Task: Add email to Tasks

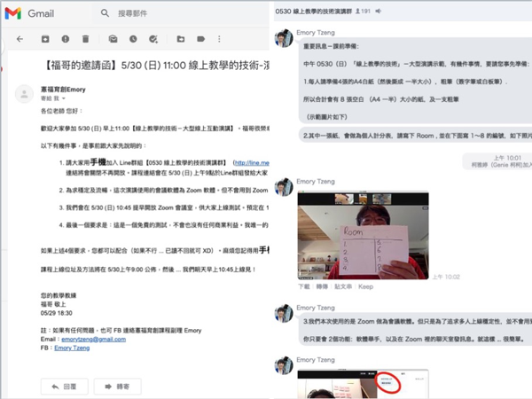Action: [x=153, y=39]
